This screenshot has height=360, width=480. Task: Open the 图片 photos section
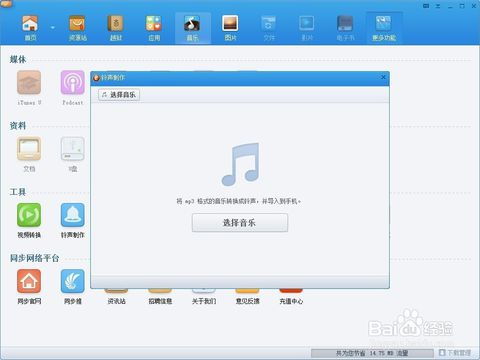click(x=230, y=28)
